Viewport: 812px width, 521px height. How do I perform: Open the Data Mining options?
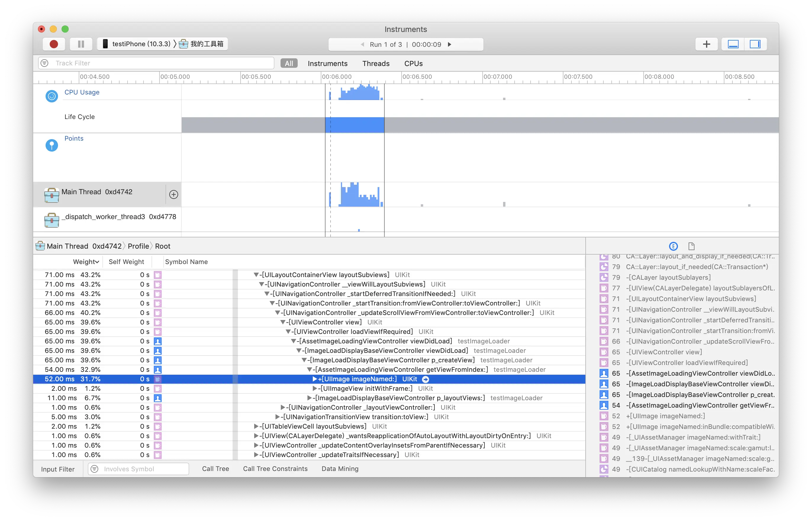(x=339, y=469)
